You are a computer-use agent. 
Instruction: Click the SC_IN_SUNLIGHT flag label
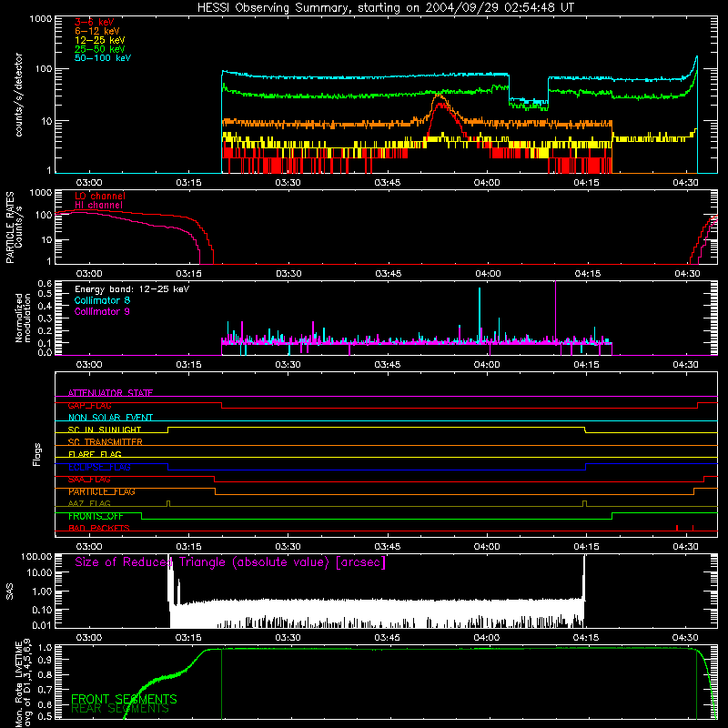105,430
